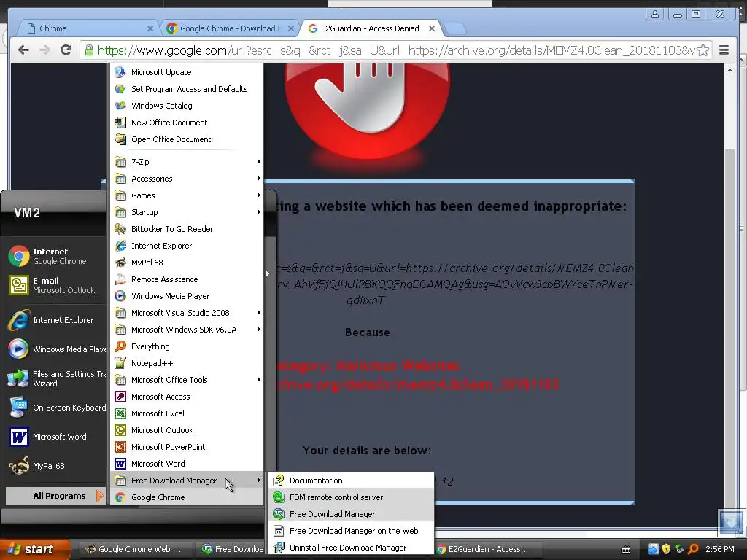Image resolution: width=747 pixels, height=560 pixels.
Task: Click Windows Media Player icon in programs list
Action: pos(120,296)
